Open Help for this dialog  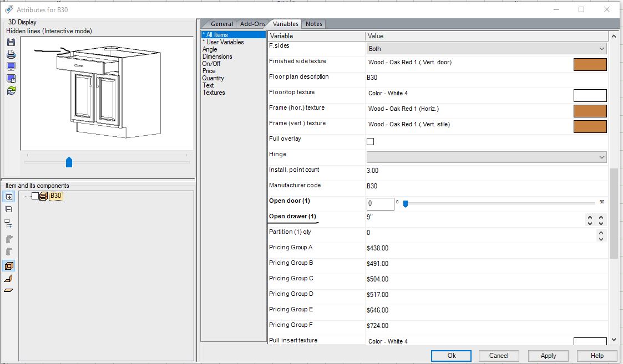click(597, 356)
